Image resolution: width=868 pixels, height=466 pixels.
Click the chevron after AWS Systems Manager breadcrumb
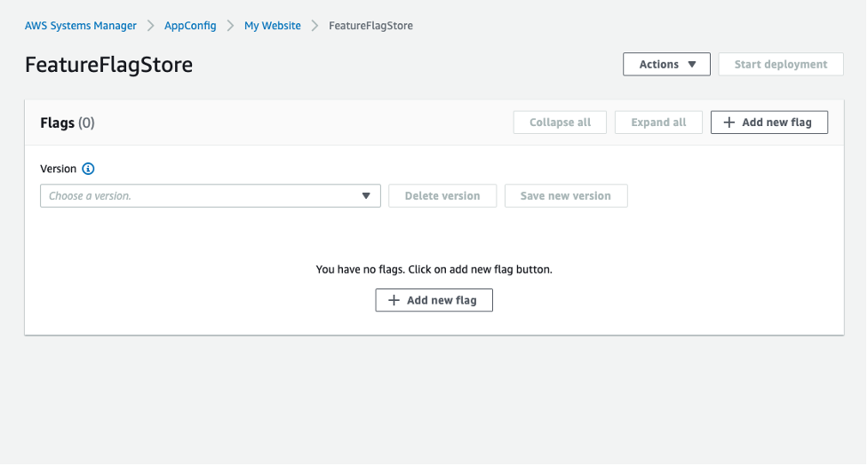151,26
